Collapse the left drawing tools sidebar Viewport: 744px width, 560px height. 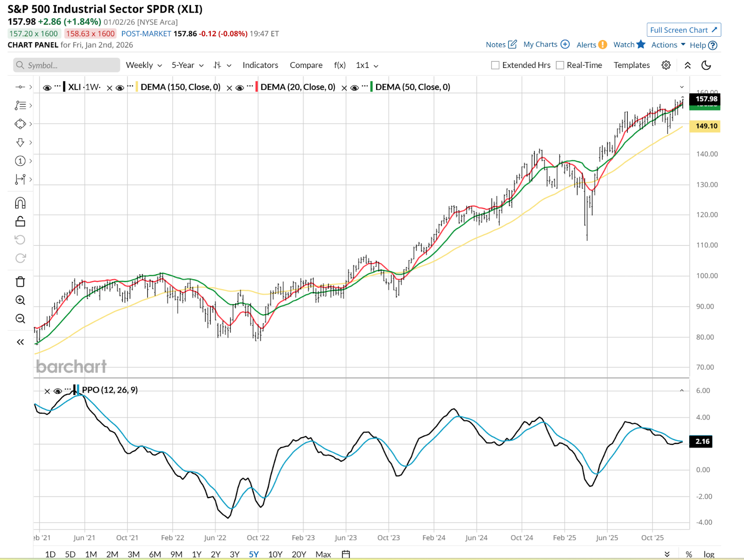pos(20,342)
